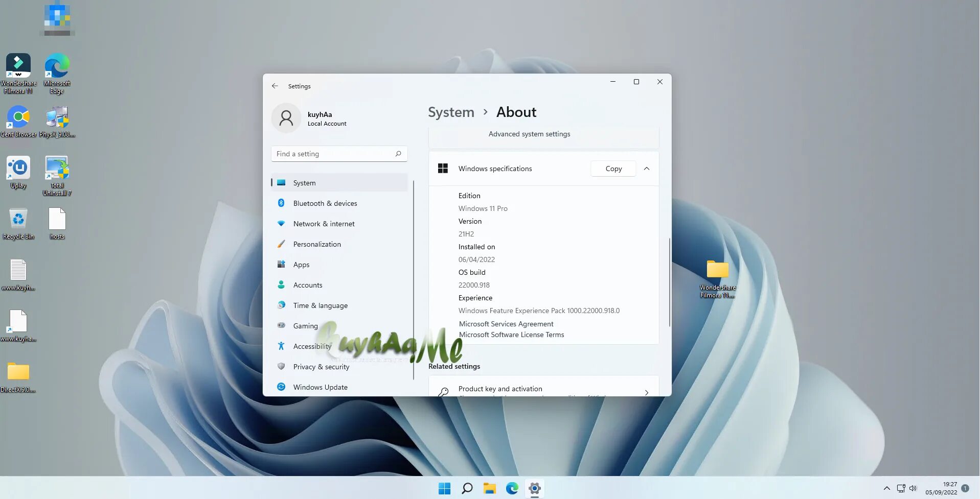Open Network & internet settings
Screen dimensions: 980x499
click(339, 224)
